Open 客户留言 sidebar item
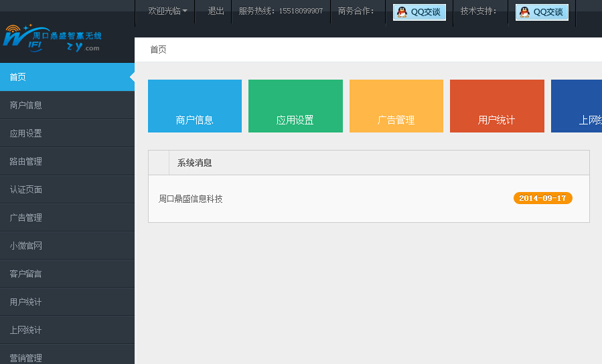The width and height of the screenshot is (602, 364). (x=67, y=274)
